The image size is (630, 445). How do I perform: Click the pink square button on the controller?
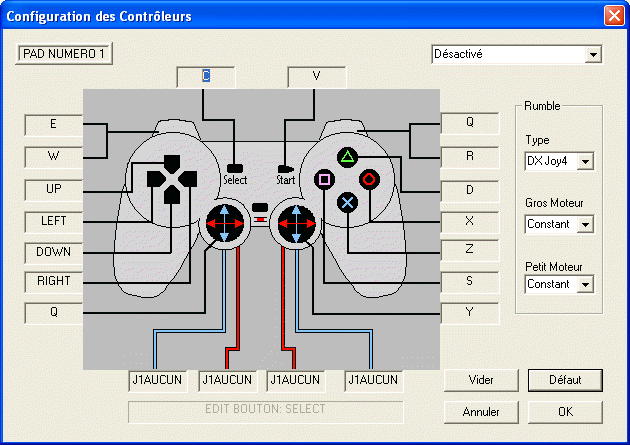(324, 179)
